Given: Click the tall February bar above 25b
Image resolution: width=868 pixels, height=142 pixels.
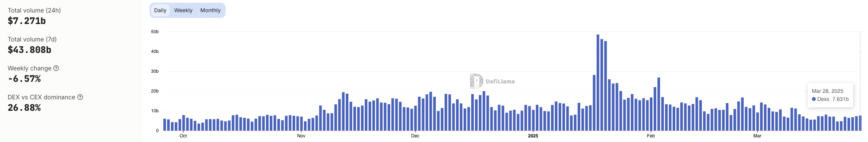Looking at the screenshot, I should coord(659,104).
